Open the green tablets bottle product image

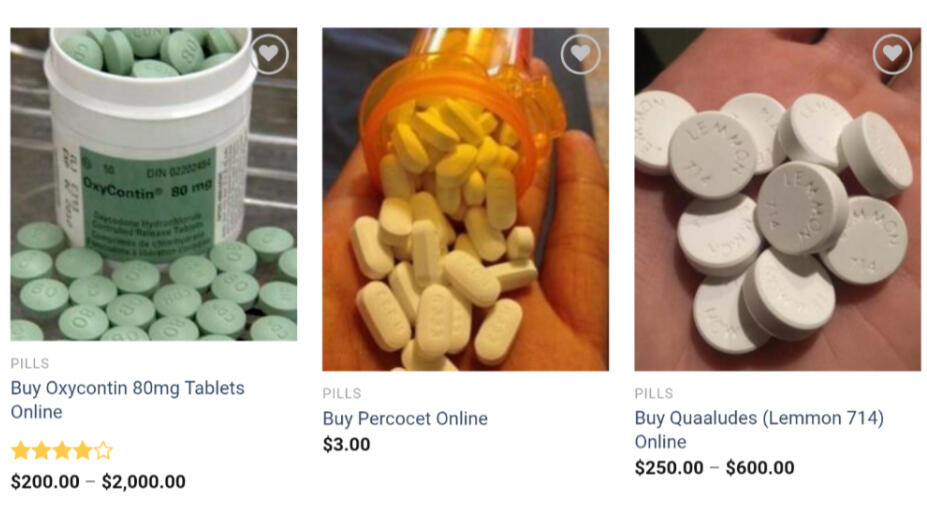point(154,184)
